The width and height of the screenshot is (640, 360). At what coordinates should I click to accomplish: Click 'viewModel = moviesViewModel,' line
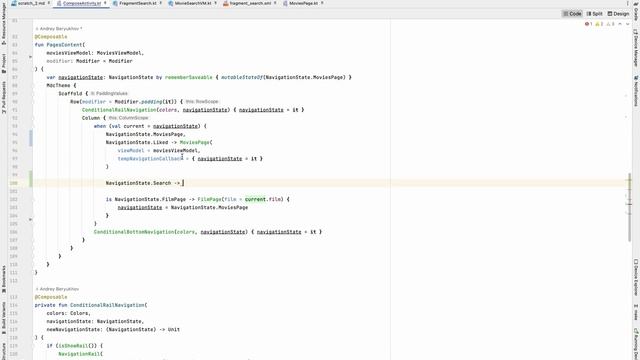tap(159, 151)
